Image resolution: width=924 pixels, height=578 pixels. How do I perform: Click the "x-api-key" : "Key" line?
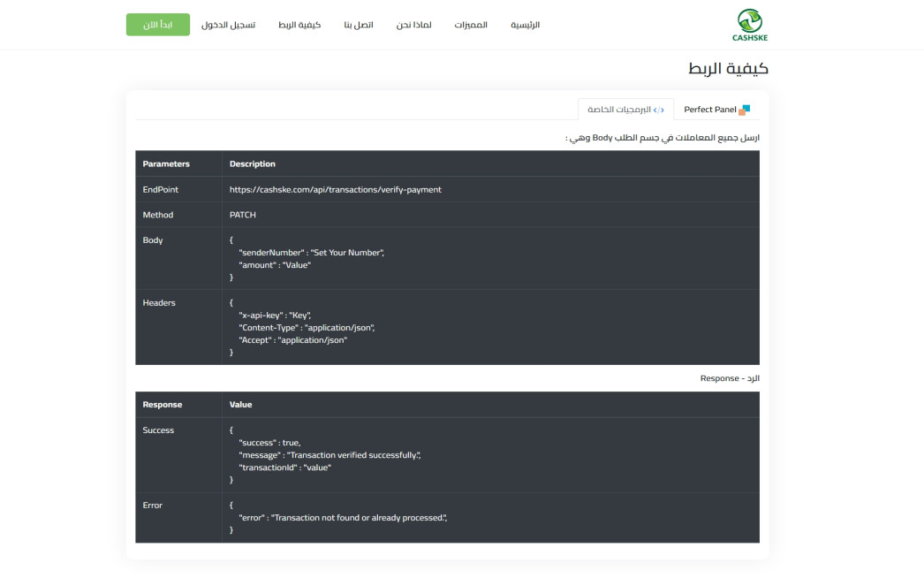(275, 315)
